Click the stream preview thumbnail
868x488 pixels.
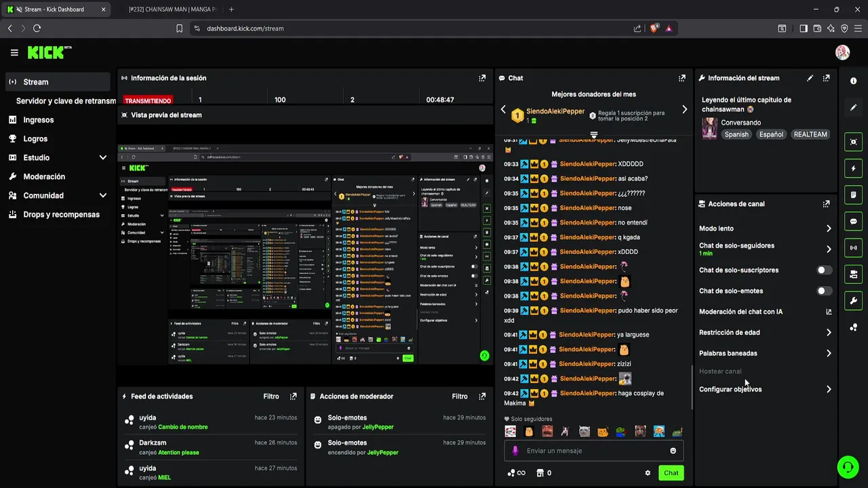tap(304, 255)
